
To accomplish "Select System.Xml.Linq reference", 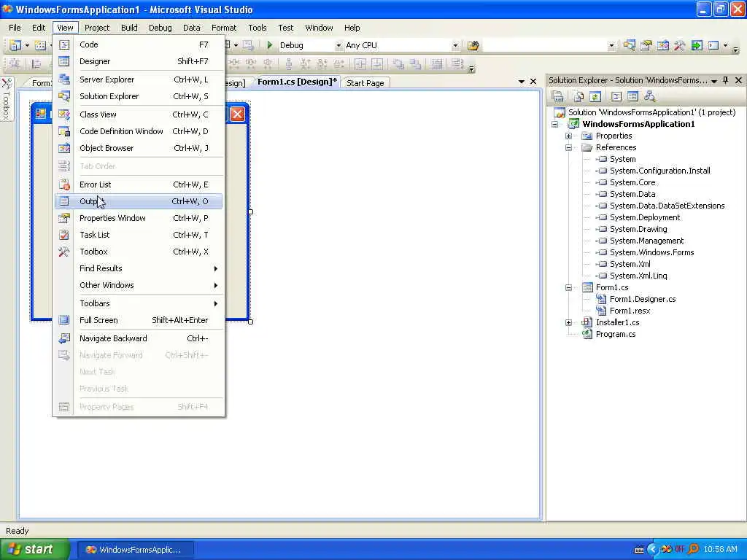I will click(638, 276).
